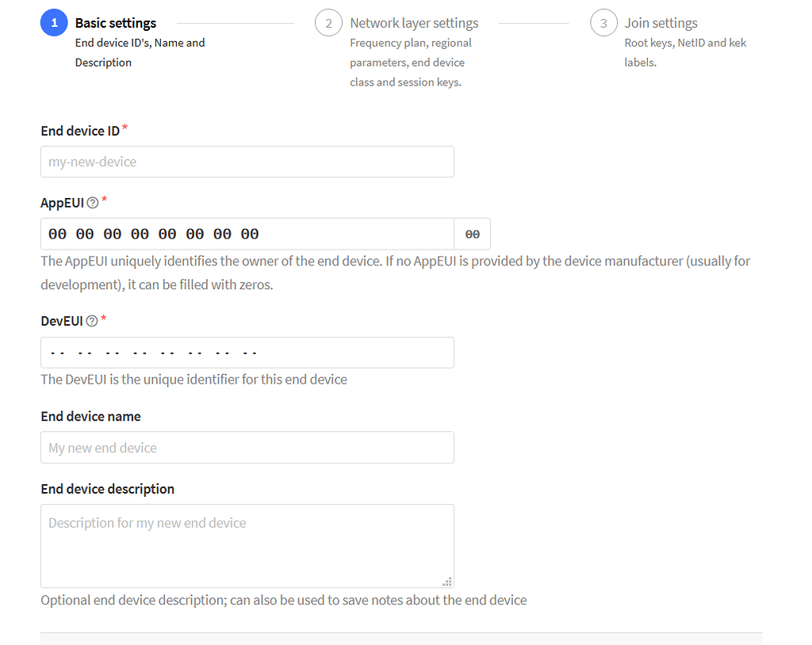Click the AppEUI help icon
Screen dimensions: 812x645
[x=94, y=203]
